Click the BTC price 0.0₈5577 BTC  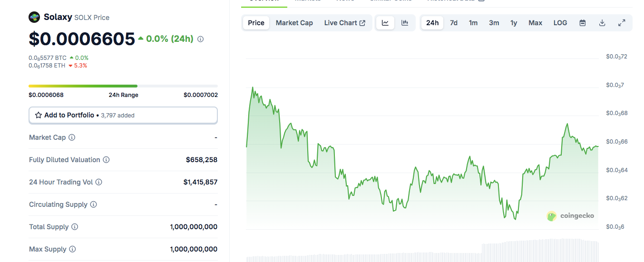click(x=48, y=58)
